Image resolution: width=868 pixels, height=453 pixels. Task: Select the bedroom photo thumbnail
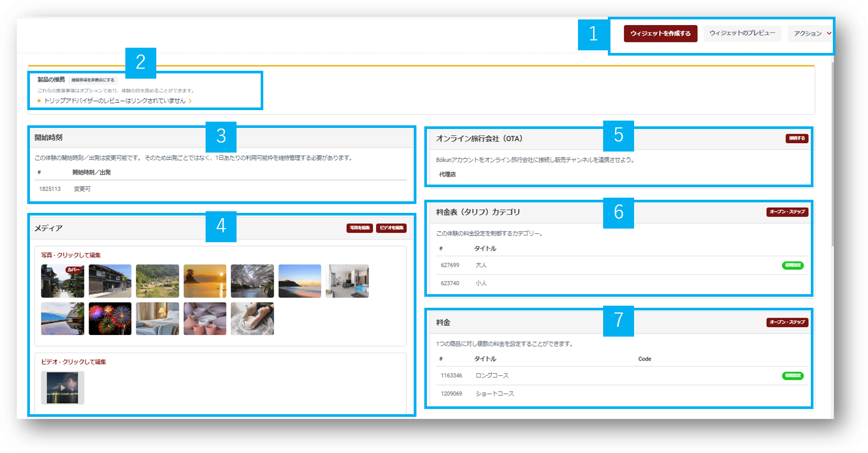coord(157,318)
